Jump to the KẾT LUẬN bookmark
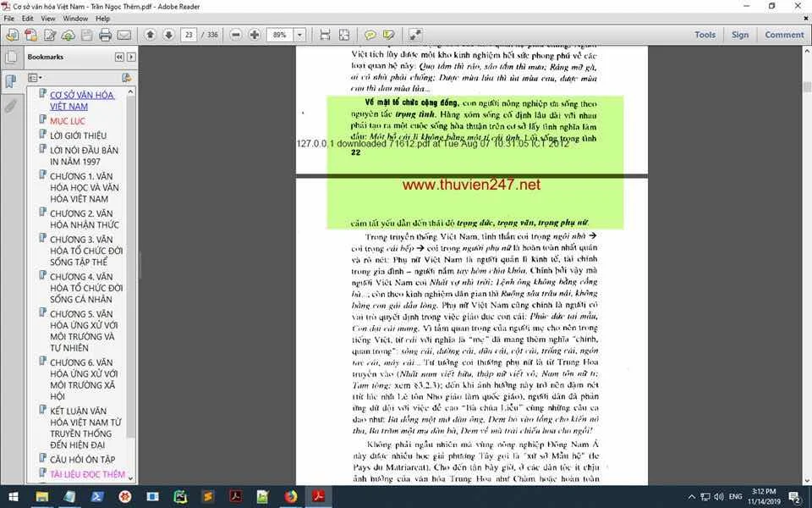Image resolution: width=812 pixels, height=508 pixels. pyautogui.click(x=85, y=428)
